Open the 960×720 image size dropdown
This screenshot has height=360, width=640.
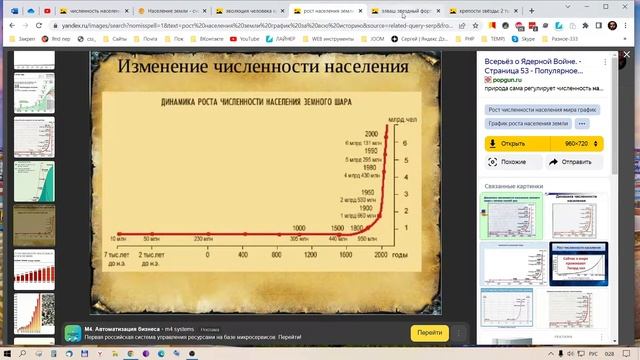click(x=577, y=144)
